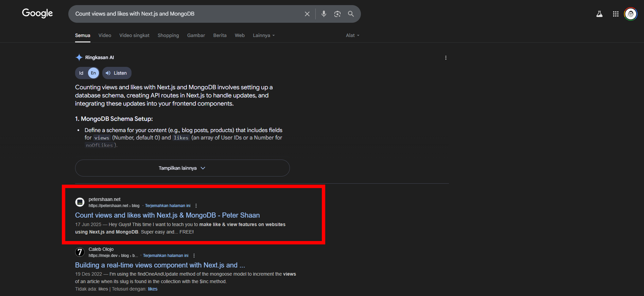Switch to the Gambar tab

coord(196,35)
